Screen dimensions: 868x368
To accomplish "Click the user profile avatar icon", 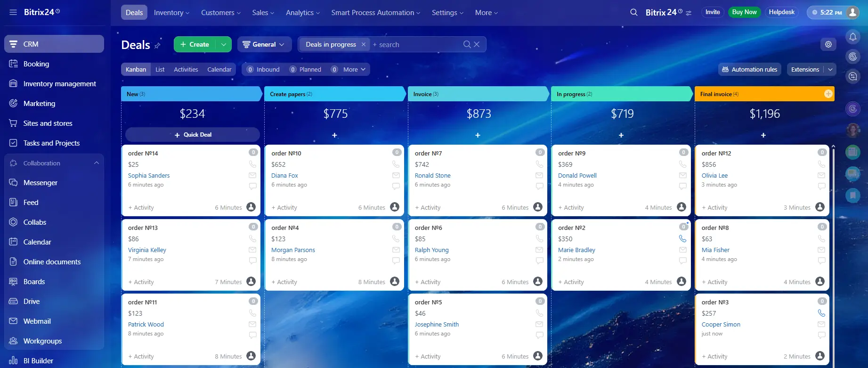I will coord(852,12).
